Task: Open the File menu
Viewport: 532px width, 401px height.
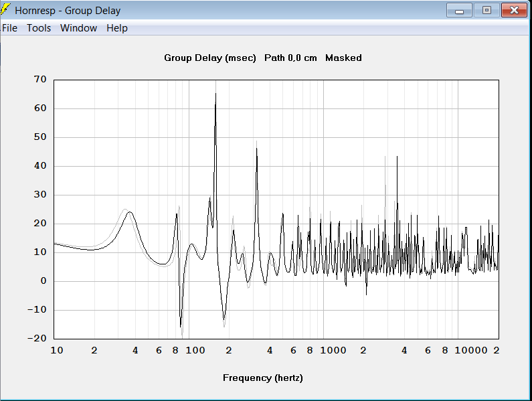Action: tap(9, 28)
